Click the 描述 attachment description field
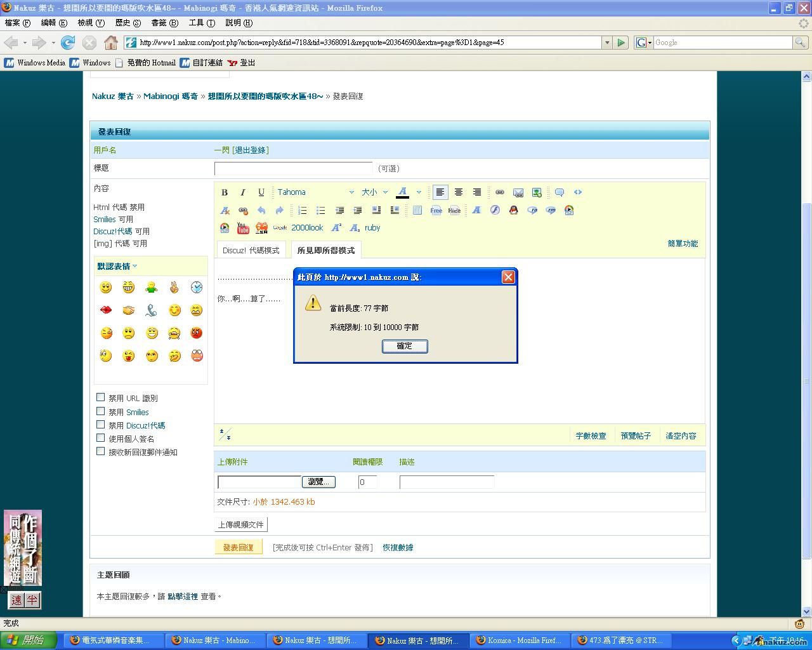The width and height of the screenshot is (812, 650). tap(447, 482)
